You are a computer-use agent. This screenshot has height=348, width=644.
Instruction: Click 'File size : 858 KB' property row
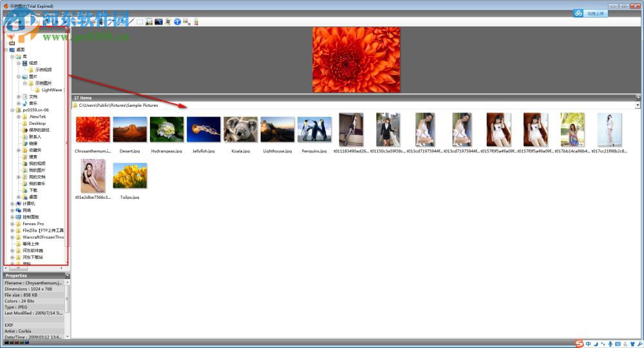click(x=34, y=295)
